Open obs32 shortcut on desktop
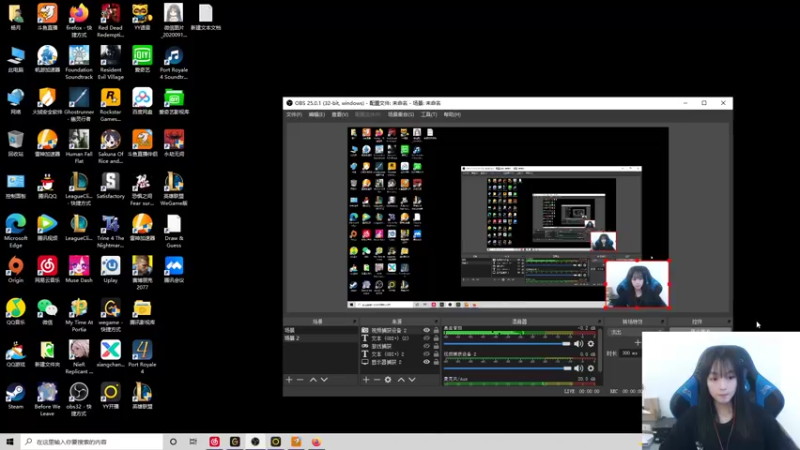The height and width of the screenshot is (450, 800). point(79,399)
